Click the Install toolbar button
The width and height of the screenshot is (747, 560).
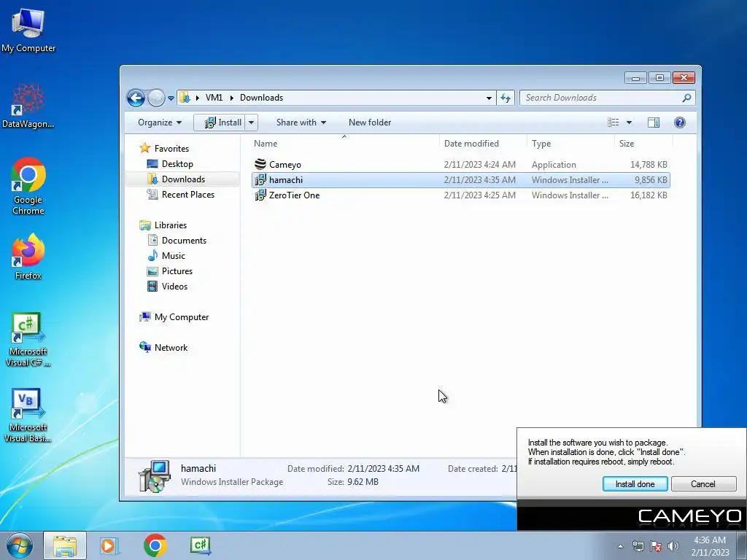220,122
